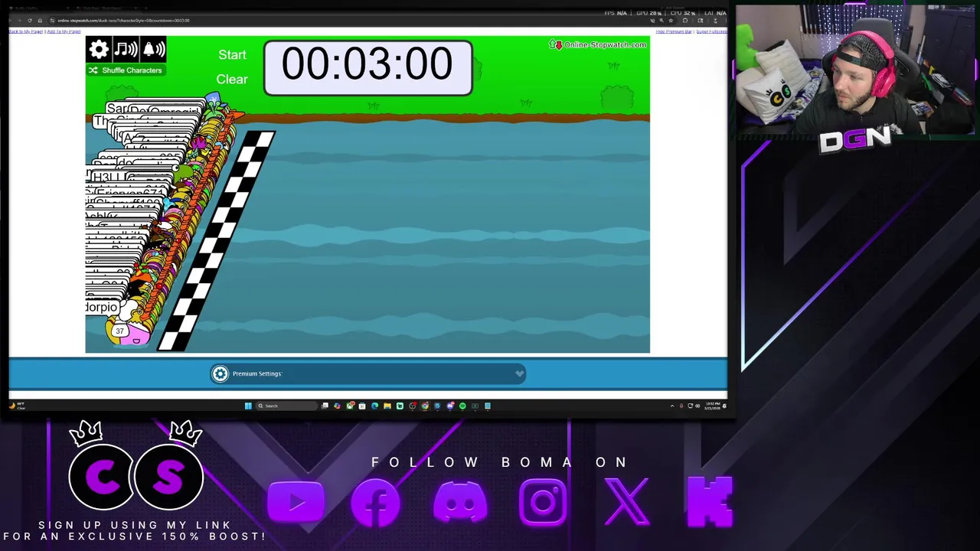The image size is (980, 551).
Task: Open File Explorer from the taskbar
Action: (387, 406)
